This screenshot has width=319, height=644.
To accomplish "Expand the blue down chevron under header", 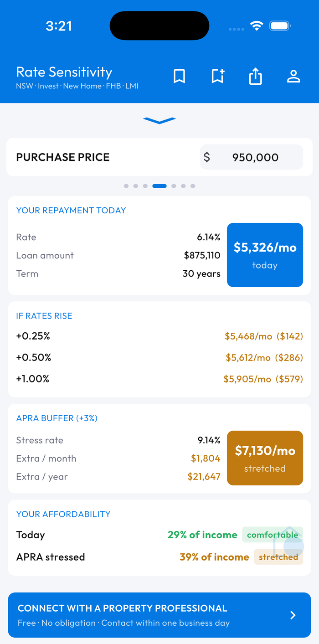I will pyautogui.click(x=159, y=120).
